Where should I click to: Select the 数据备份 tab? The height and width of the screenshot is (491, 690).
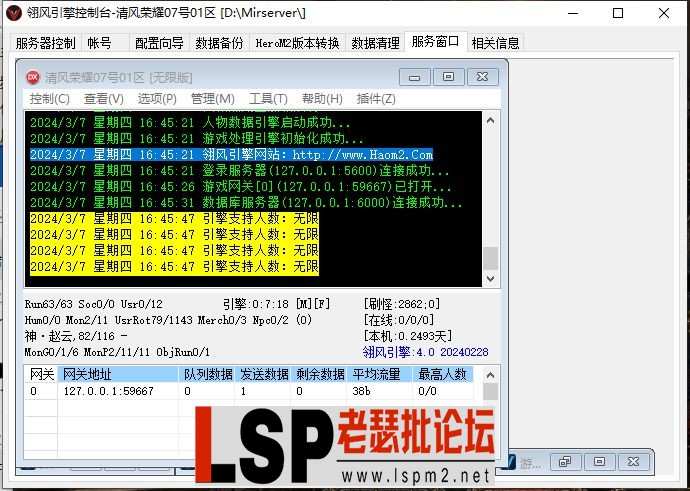click(219, 43)
